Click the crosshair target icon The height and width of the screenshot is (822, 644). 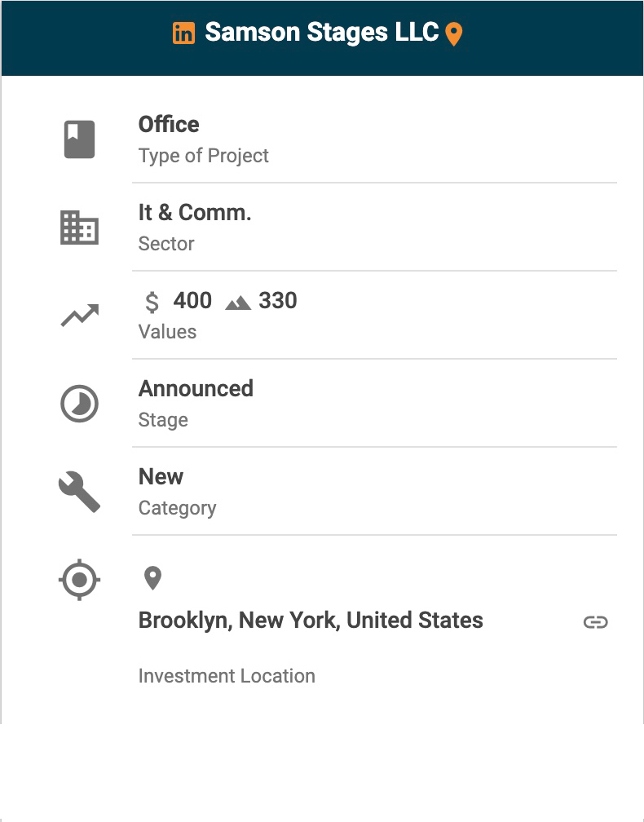click(x=80, y=581)
